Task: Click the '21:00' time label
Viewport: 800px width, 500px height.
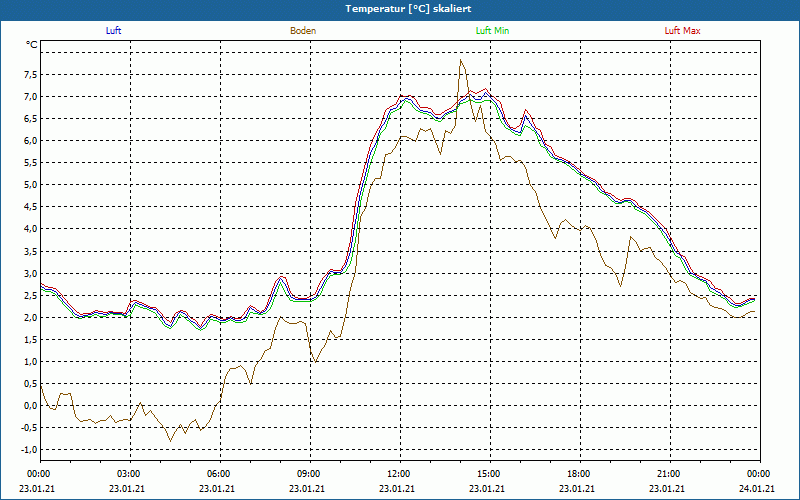Action: pyautogui.click(x=670, y=474)
